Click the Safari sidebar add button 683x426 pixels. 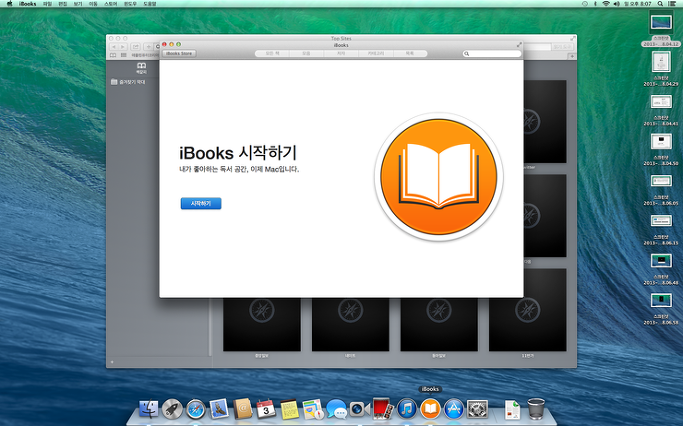[x=112, y=362]
